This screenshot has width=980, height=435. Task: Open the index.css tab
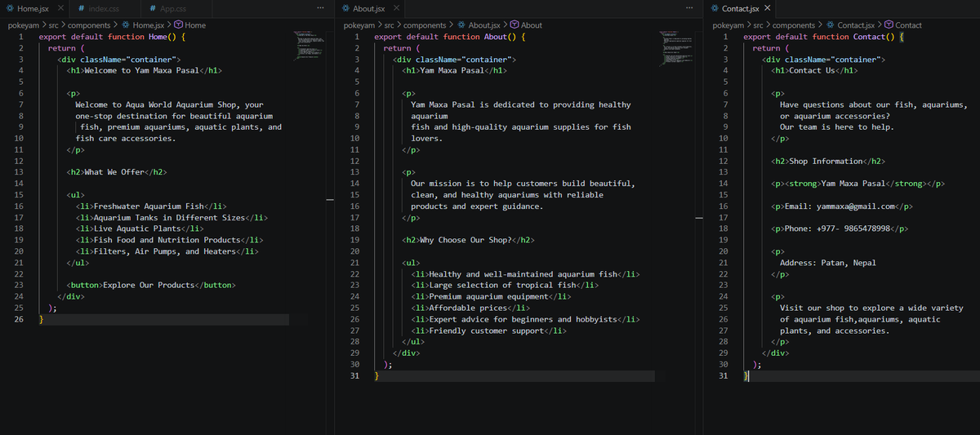click(102, 8)
